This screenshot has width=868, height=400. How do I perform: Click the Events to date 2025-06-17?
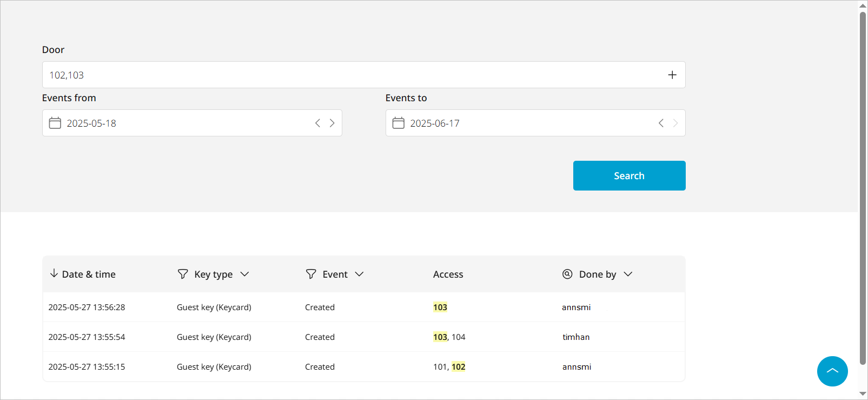coord(435,123)
